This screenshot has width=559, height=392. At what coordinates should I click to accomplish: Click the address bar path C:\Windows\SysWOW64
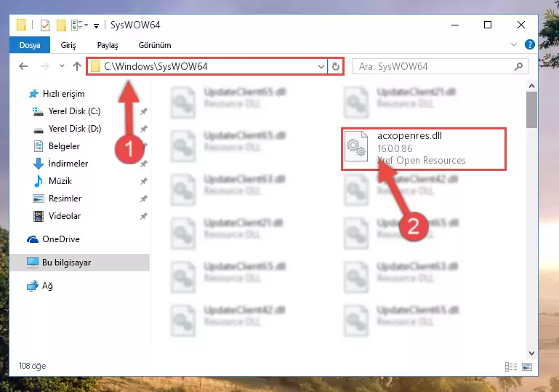click(x=156, y=67)
